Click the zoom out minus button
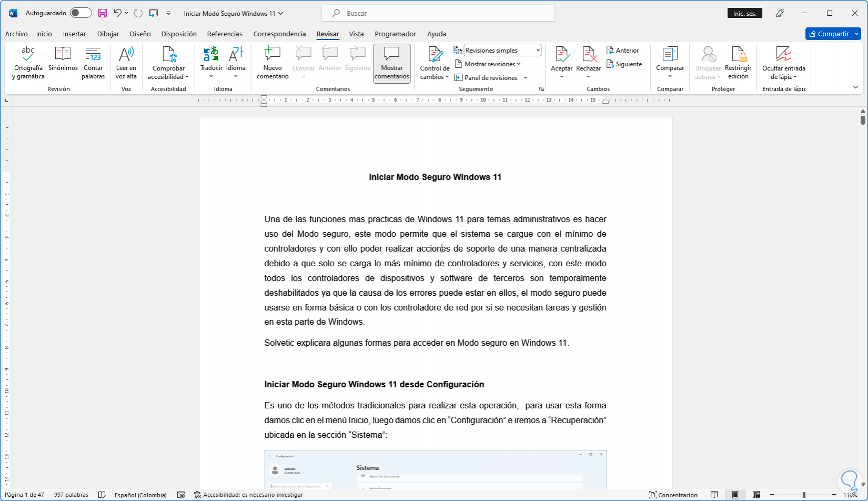 click(x=772, y=495)
